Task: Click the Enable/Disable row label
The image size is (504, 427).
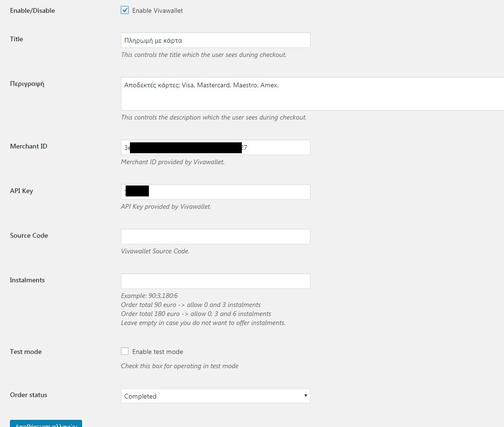Action: [32, 10]
